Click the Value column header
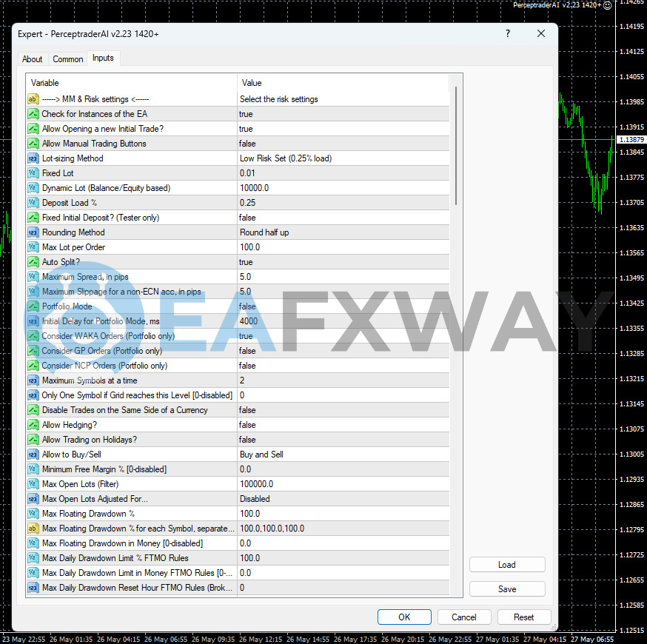Image resolution: width=647 pixels, height=644 pixels. coord(343,83)
